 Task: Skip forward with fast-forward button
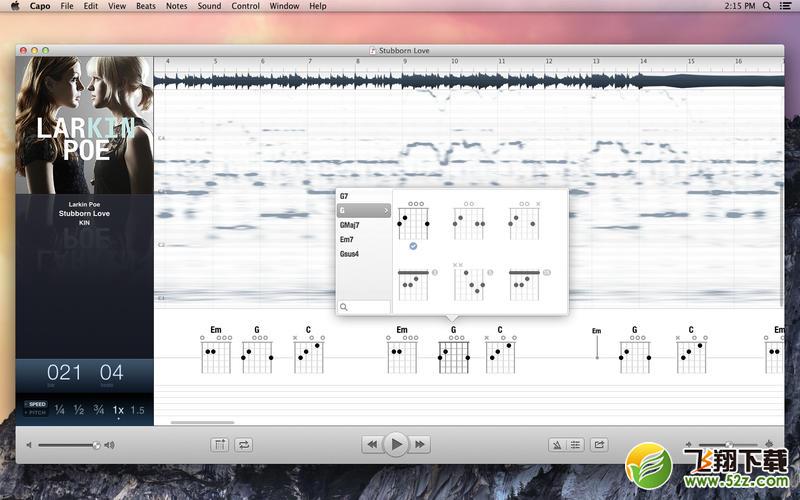pyautogui.click(x=419, y=444)
